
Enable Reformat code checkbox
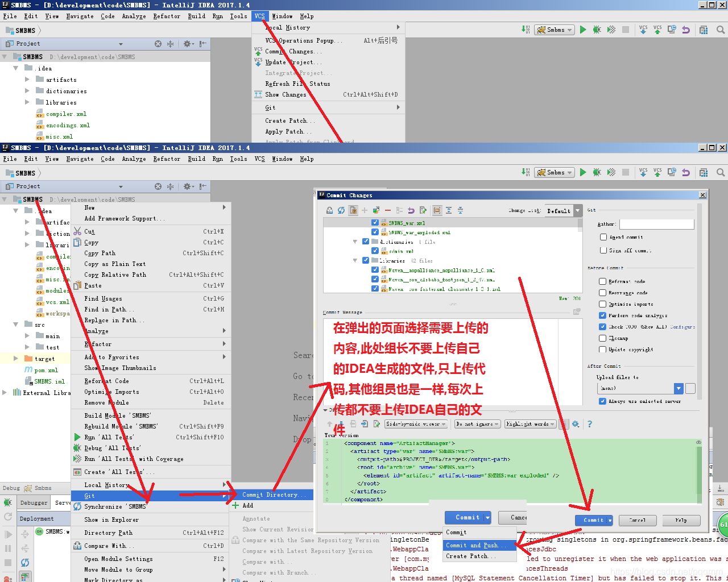coord(602,281)
